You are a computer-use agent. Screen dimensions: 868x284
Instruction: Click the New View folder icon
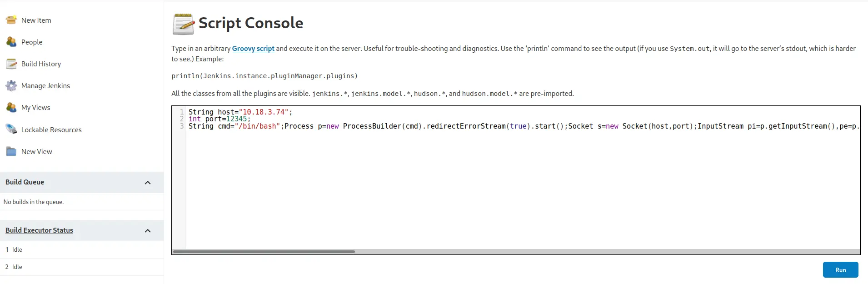(x=11, y=151)
